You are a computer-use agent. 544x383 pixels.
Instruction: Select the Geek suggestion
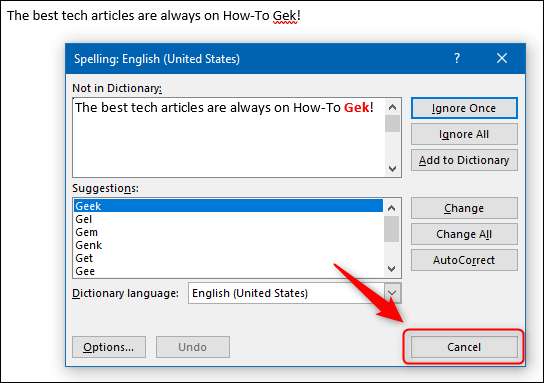[228, 206]
